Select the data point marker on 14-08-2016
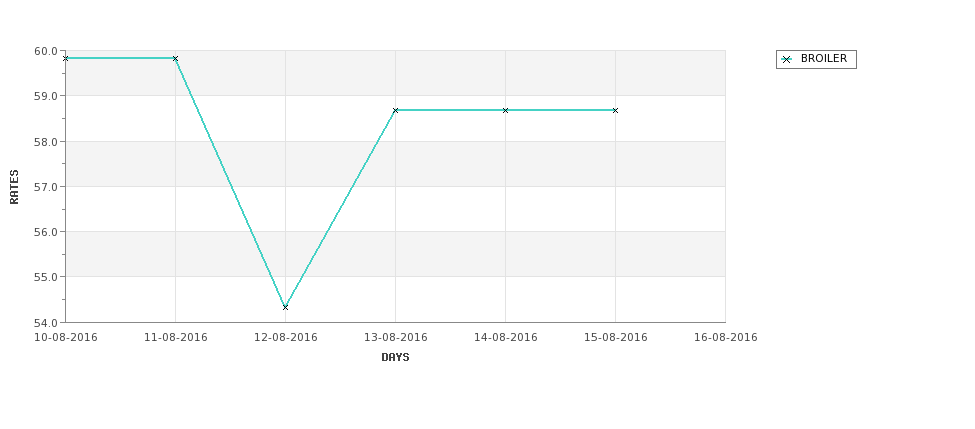 (x=506, y=110)
